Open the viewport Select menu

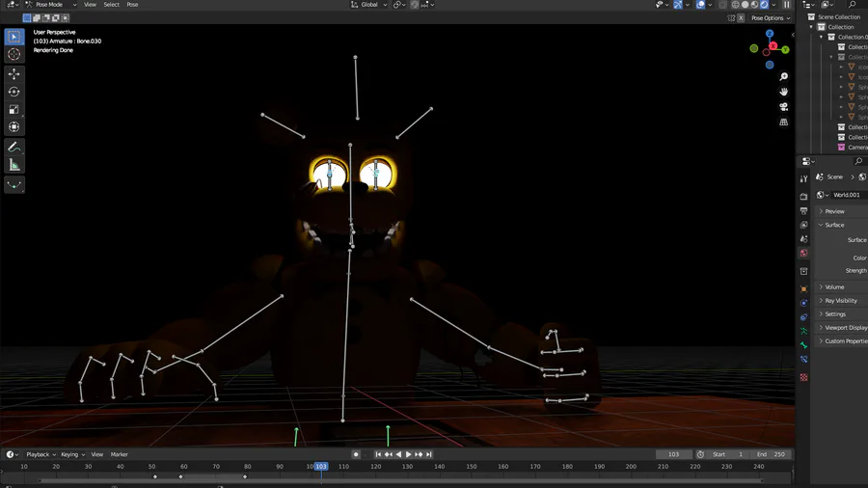111,5
